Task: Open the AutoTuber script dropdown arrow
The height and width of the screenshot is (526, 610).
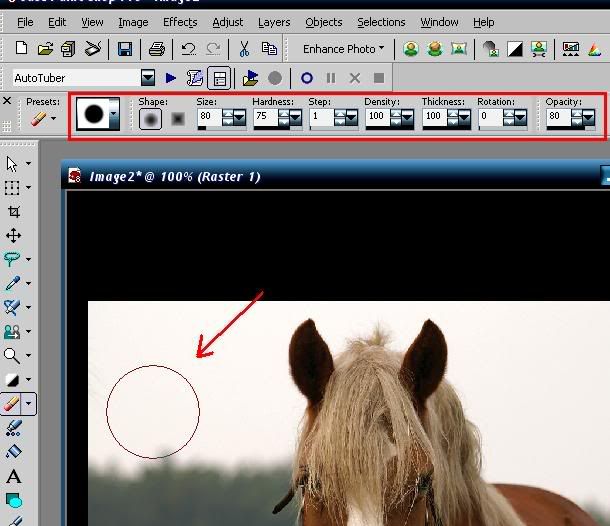Action: point(148,78)
